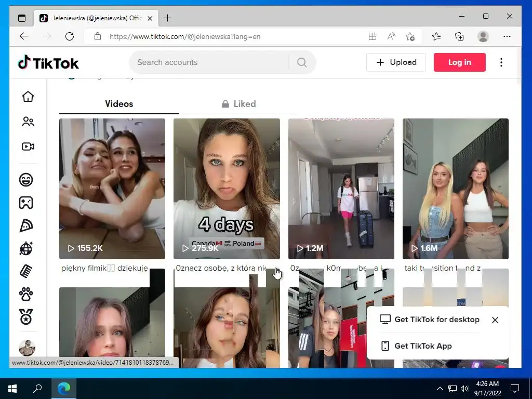Open LIVE camera icon in sidebar
532x399 pixels.
pyautogui.click(x=28, y=147)
